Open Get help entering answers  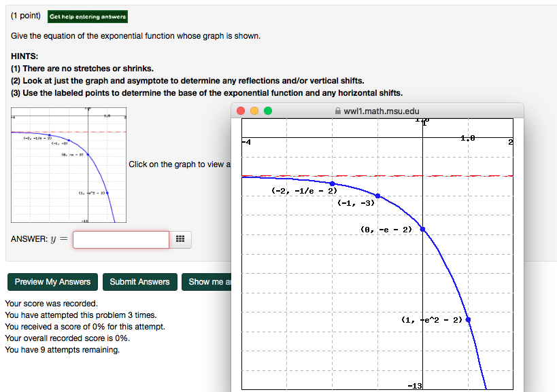[87, 15]
